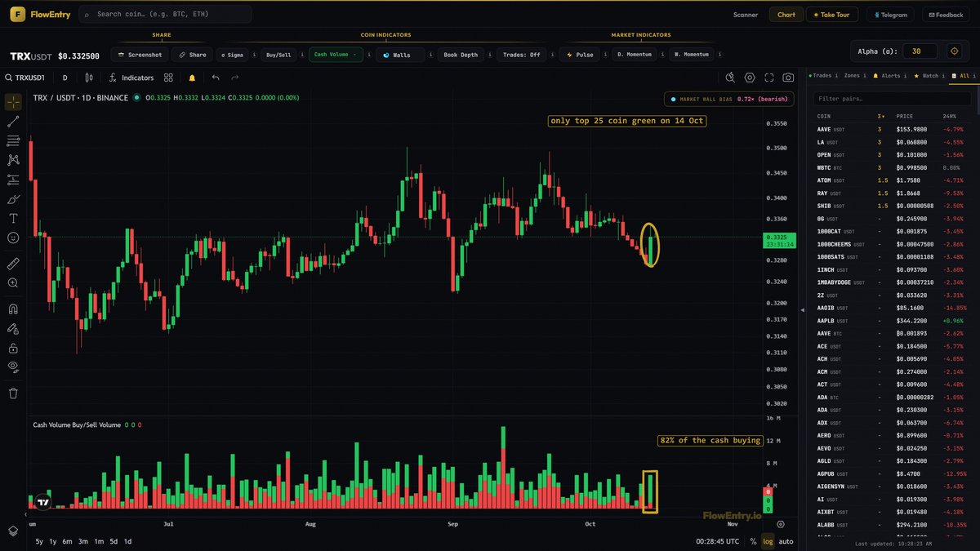Screen dimensions: 980x551
Task: Toggle the Buy/Sell indicator
Action: (278, 55)
